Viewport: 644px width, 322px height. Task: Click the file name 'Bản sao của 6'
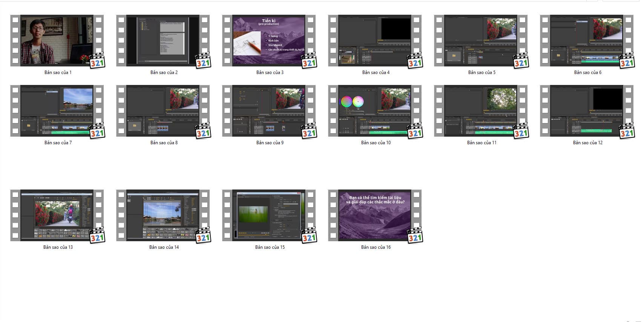point(588,72)
